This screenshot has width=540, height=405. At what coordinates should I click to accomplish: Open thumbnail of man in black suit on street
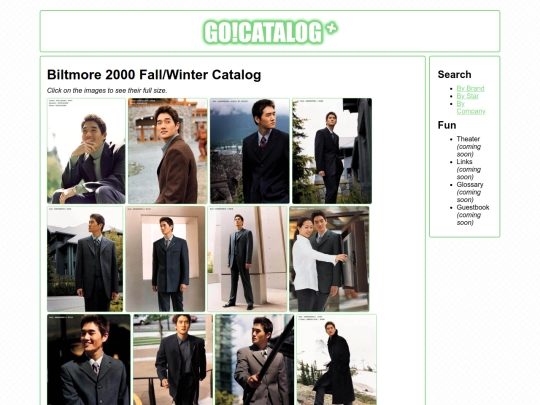pyautogui.click(x=173, y=360)
